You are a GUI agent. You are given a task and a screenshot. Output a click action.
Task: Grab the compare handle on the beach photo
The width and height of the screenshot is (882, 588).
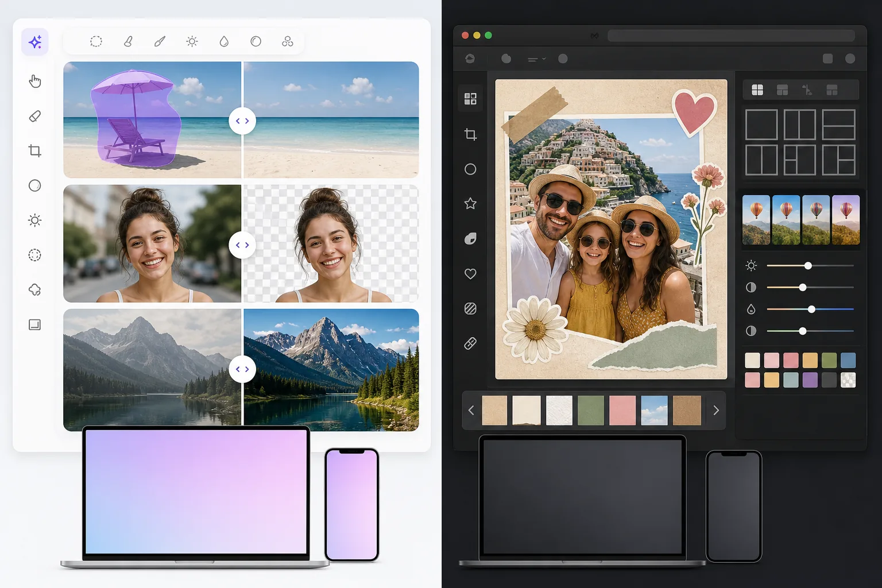click(x=242, y=121)
